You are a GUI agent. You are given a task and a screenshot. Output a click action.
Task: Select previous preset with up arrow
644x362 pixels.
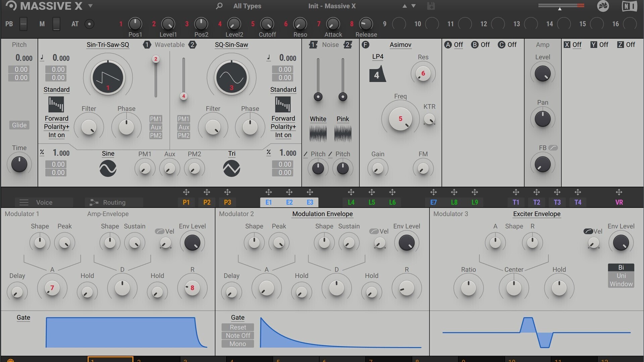point(405,6)
